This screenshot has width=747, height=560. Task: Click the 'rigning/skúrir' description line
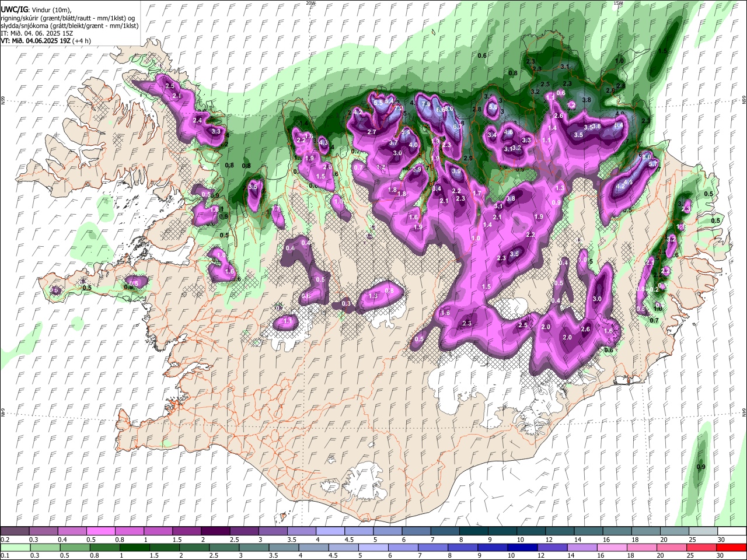[x=68, y=18]
